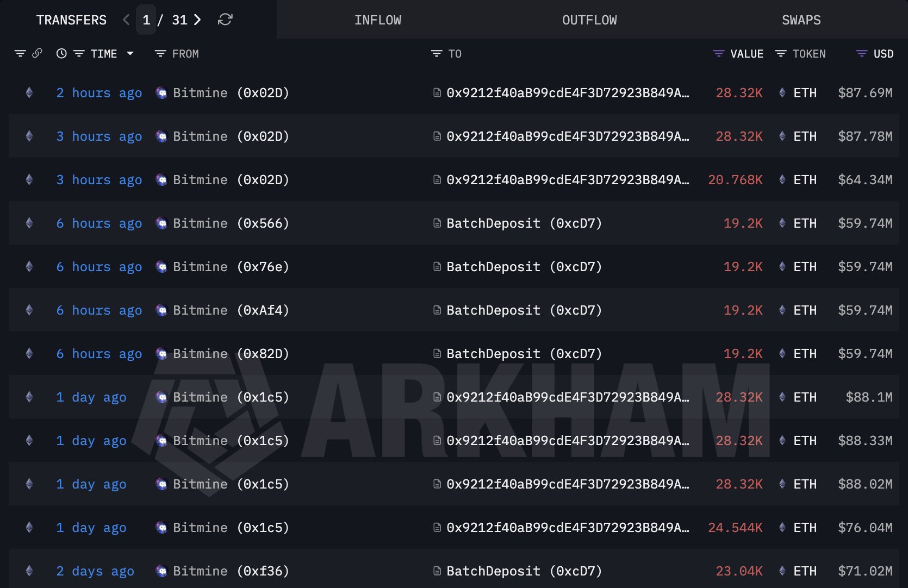The height and width of the screenshot is (588, 908).
Task: Click the clock icon near TIME column
Action: tap(61, 53)
